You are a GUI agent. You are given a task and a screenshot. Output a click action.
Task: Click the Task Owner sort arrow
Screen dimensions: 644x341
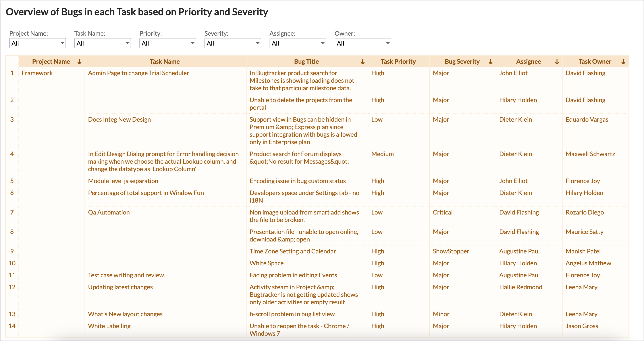(x=623, y=61)
